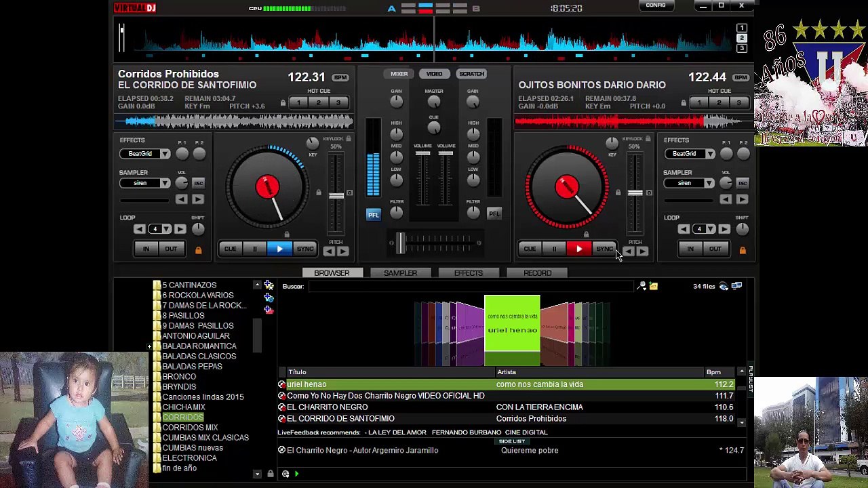Click left deck CUE button
Screen dimensions: 868x488
(231, 249)
